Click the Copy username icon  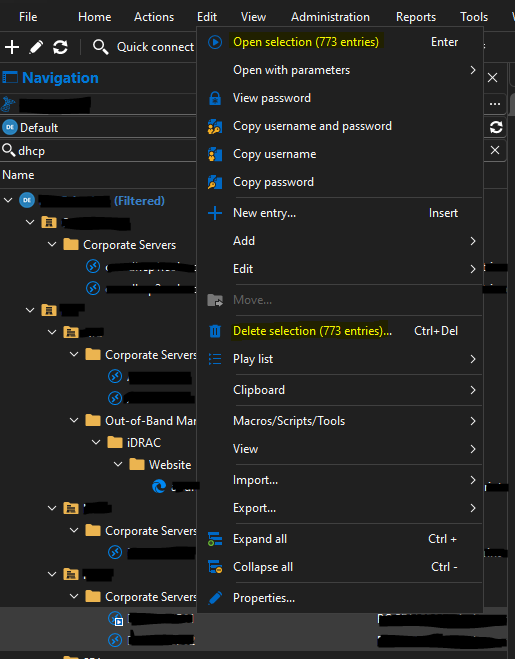(x=215, y=154)
